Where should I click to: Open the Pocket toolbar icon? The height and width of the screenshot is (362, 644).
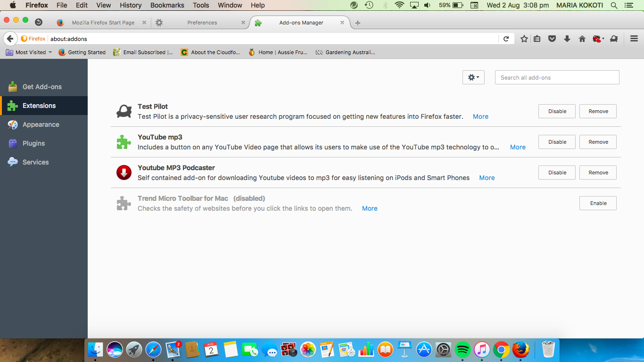[x=552, y=39]
